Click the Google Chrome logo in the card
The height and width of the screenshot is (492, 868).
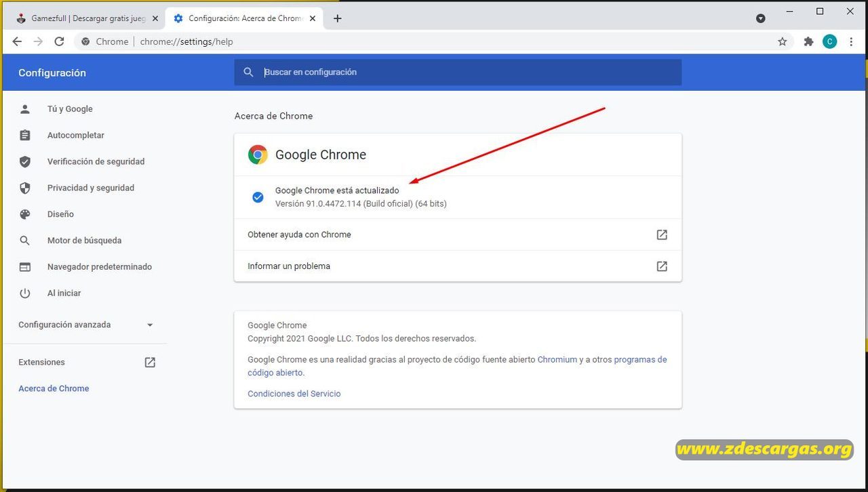click(x=258, y=155)
